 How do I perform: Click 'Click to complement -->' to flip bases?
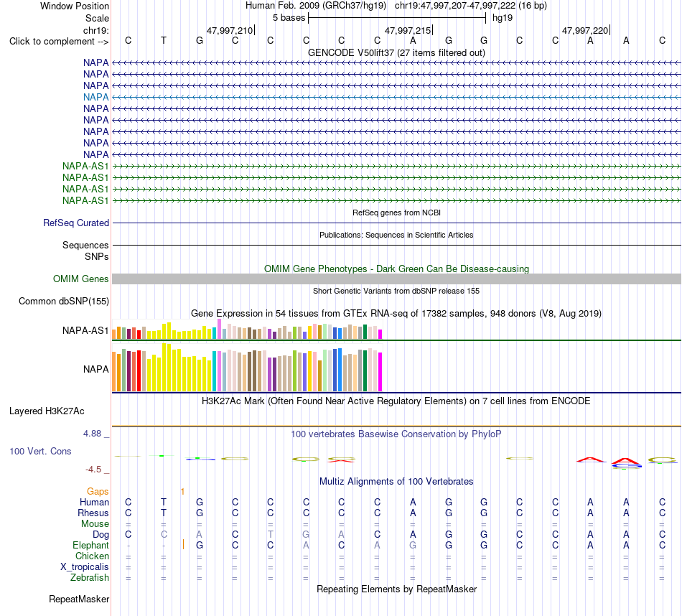coord(59,42)
